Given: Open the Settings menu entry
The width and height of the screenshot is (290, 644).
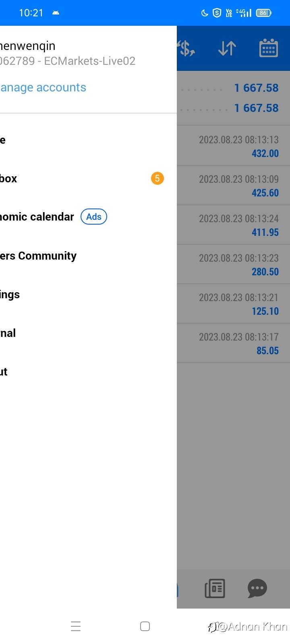Looking at the screenshot, I should [10, 295].
